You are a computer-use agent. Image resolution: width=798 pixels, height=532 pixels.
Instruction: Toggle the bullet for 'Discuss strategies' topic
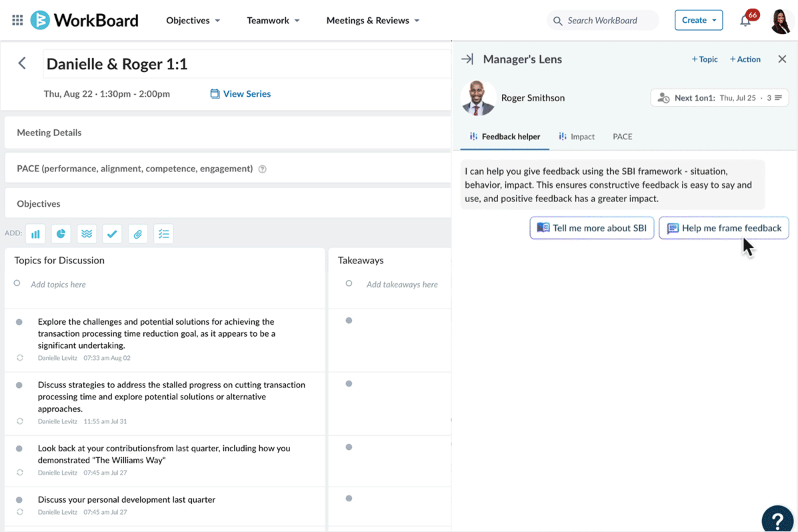[x=19, y=385]
